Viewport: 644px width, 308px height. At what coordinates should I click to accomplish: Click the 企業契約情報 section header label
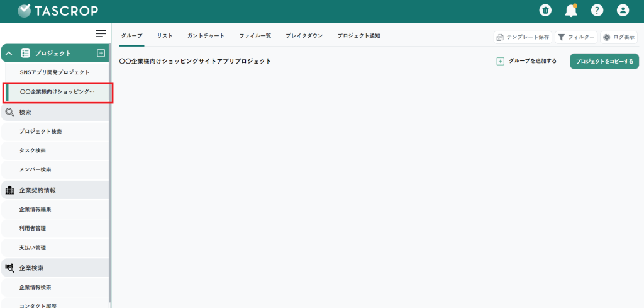pyautogui.click(x=37, y=190)
